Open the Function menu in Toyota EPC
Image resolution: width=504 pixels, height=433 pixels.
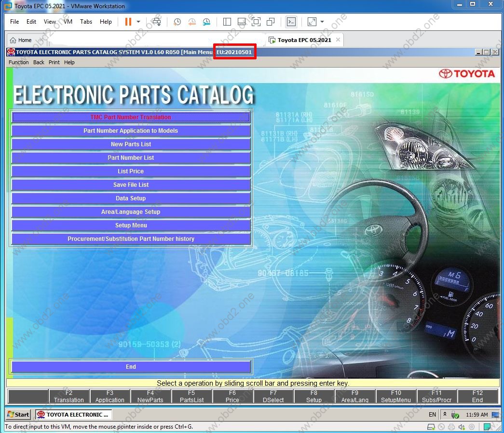pos(19,62)
